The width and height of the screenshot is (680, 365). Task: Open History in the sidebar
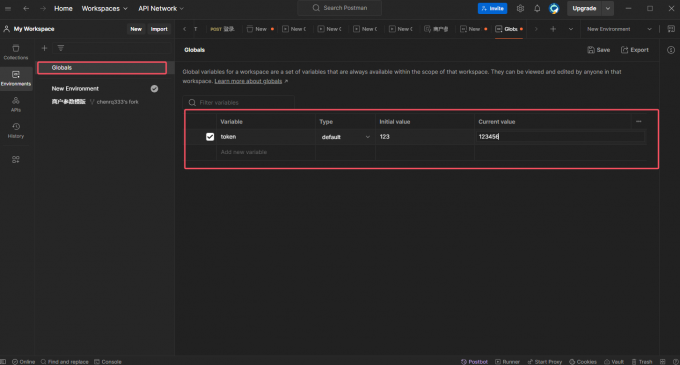pos(16,130)
